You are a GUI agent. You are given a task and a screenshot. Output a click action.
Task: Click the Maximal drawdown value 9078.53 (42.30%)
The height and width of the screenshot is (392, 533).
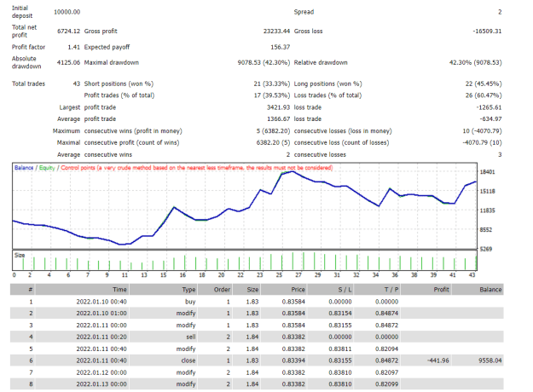pos(264,62)
